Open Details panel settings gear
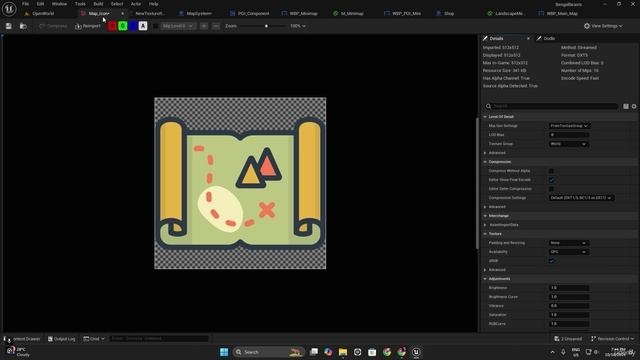This screenshot has height=360, width=640. 634,106
